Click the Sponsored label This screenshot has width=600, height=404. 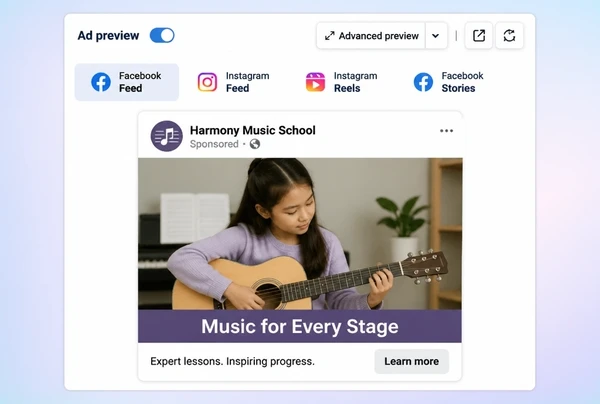[214, 144]
